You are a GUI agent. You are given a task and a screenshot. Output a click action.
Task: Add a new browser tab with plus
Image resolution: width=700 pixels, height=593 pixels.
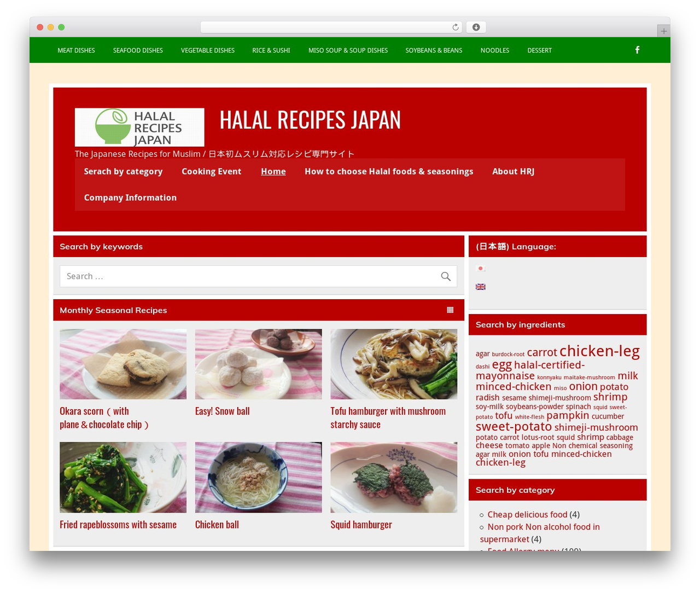[x=663, y=31]
